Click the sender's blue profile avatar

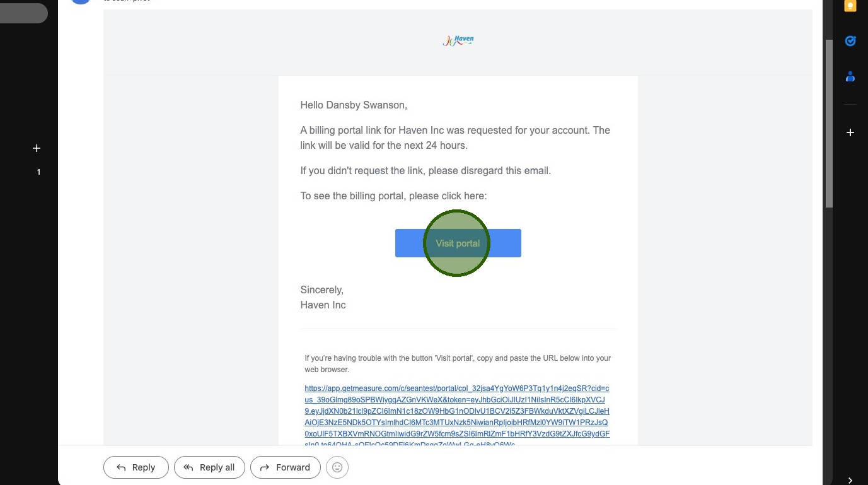coord(81,2)
